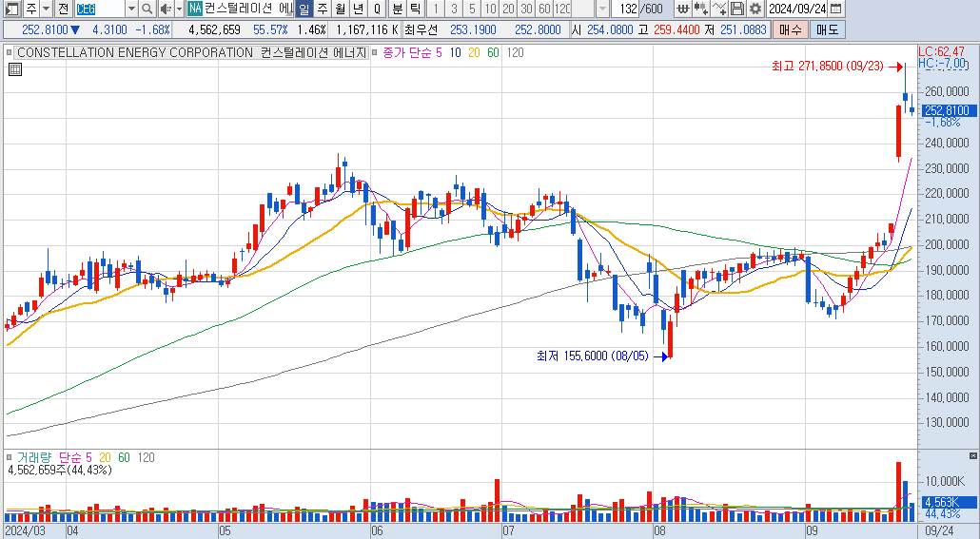Select the tick (틱) chart button
Image resolution: width=980 pixels, height=539 pixels.
tap(416, 9)
